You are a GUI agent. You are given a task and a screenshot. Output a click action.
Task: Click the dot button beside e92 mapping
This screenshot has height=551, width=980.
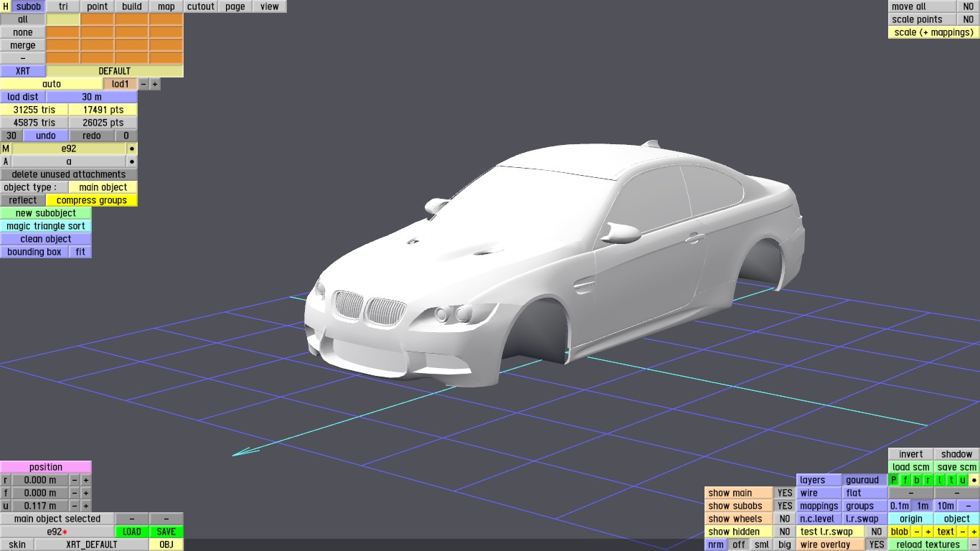click(132, 149)
